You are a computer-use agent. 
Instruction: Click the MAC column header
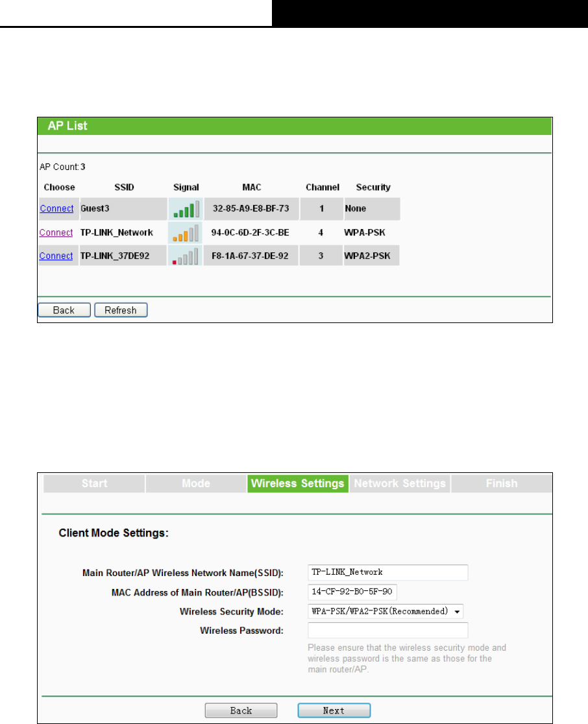(x=252, y=187)
